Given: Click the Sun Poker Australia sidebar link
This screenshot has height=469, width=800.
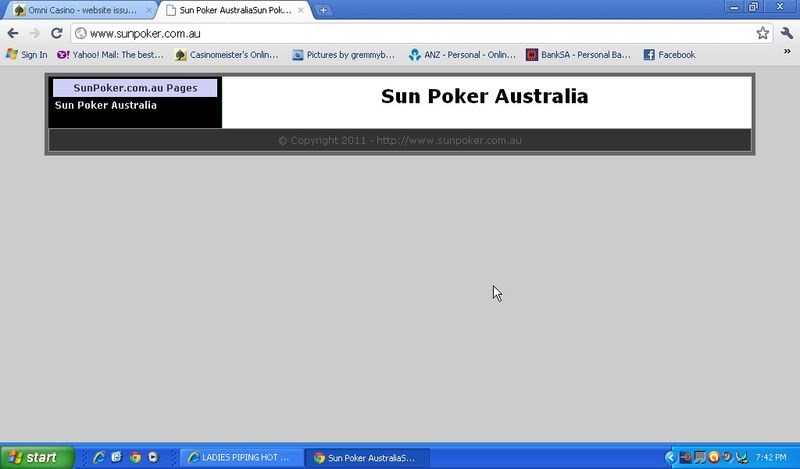Looking at the screenshot, I should pos(106,105).
